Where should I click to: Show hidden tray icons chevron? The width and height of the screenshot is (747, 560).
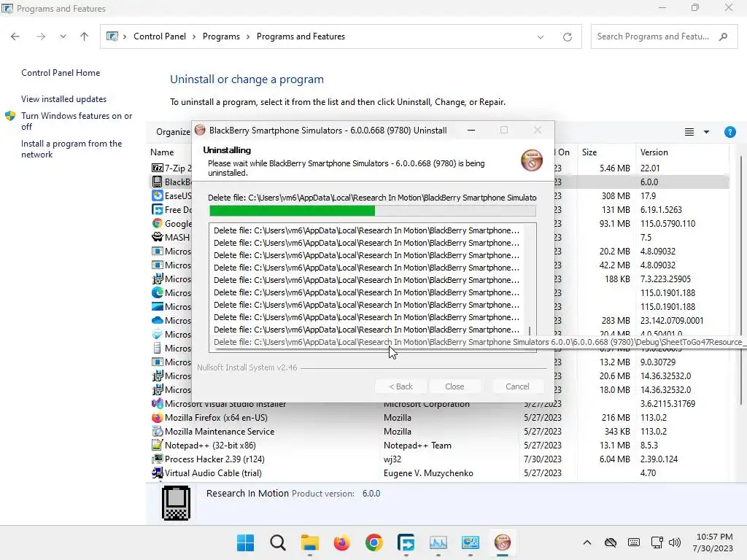(587, 542)
